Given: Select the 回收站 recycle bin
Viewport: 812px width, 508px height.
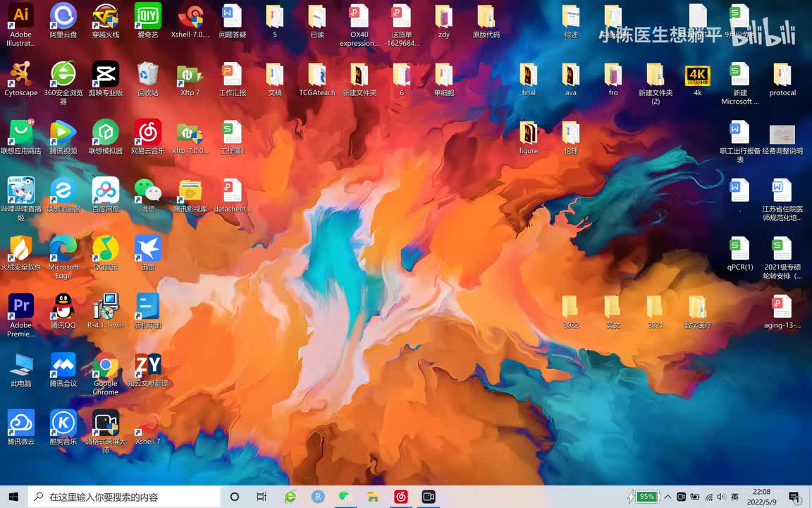Looking at the screenshot, I should [x=147, y=78].
